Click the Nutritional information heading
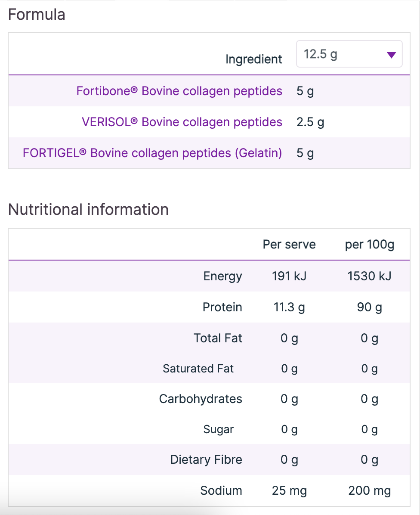This screenshot has width=420, height=515. (88, 210)
